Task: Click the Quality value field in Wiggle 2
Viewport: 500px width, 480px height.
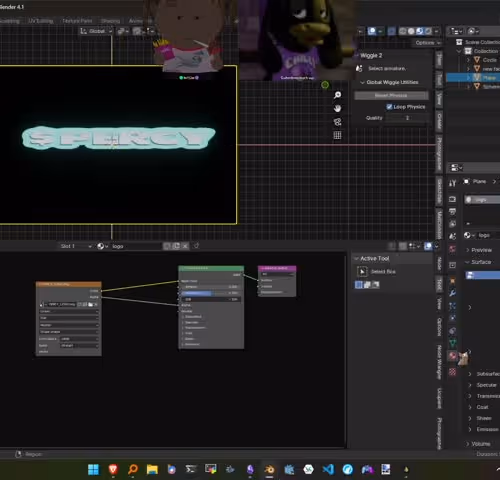Action: [x=407, y=118]
